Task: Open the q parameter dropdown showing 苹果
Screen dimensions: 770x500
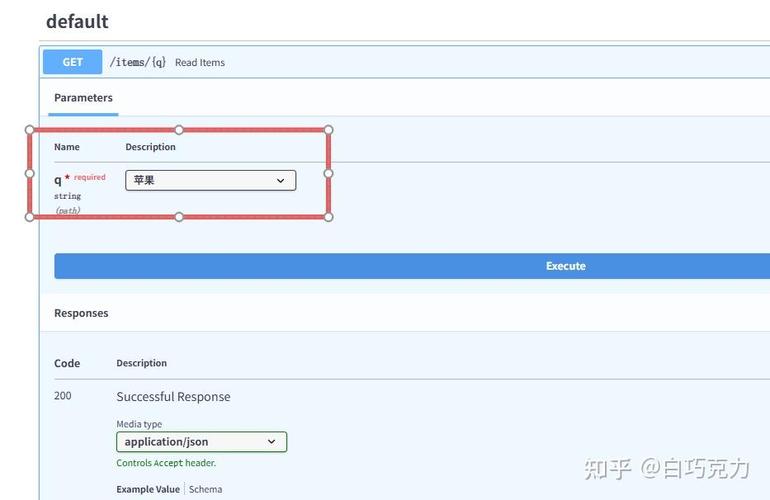Action: click(211, 180)
